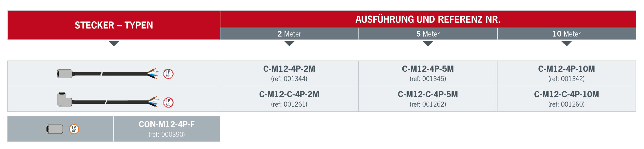This screenshot has height=149, width=644.
Task: Click the arrow below 5 Meter column
Action: click(428, 44)
